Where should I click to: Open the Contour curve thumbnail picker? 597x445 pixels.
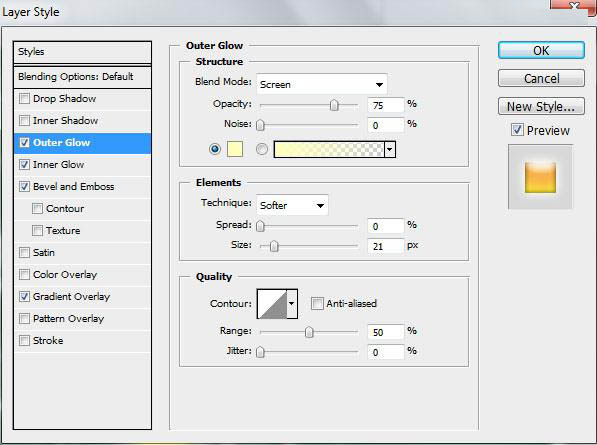pyautogui.click(x=272, y=304)
